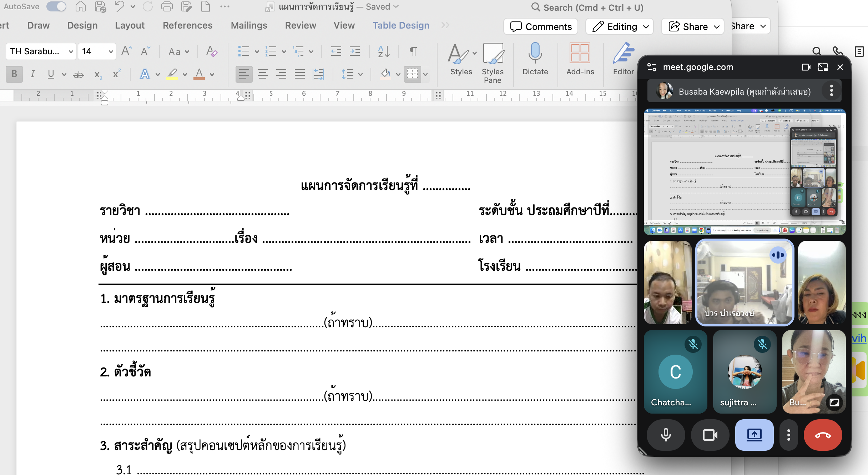This screenshot has width=868, height=475.
Task: Switch to the Design tab
Action: [82, 25]
